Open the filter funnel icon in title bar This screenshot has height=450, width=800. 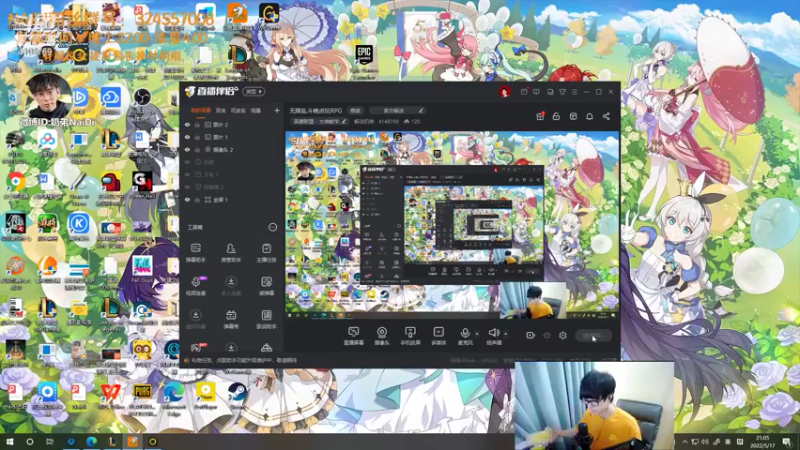562,92
